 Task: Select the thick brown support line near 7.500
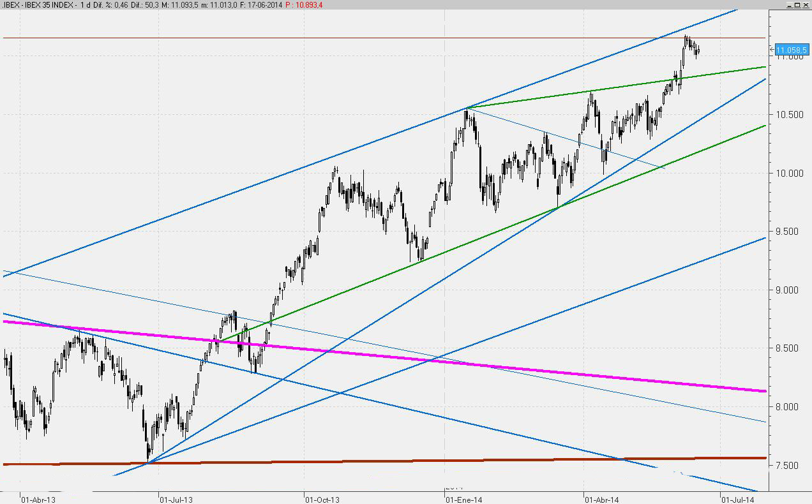447,461
